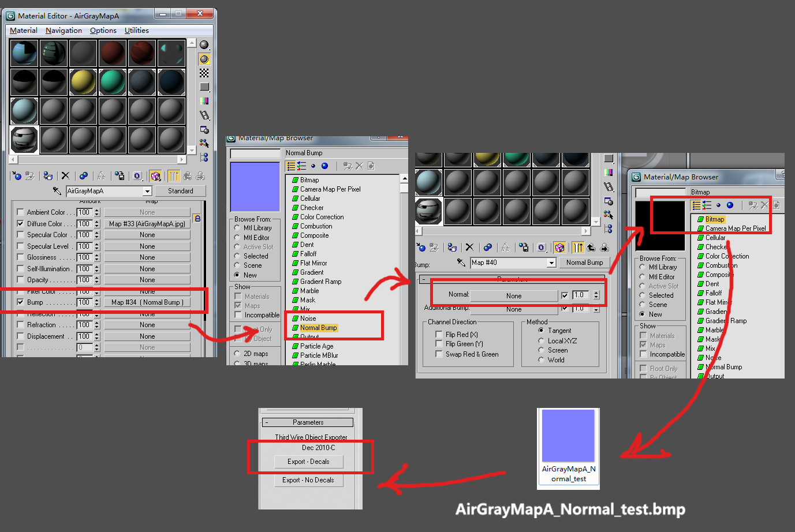Select World method radio button
This screenshot has height=532, width=795.
click(x=541, y=359)
